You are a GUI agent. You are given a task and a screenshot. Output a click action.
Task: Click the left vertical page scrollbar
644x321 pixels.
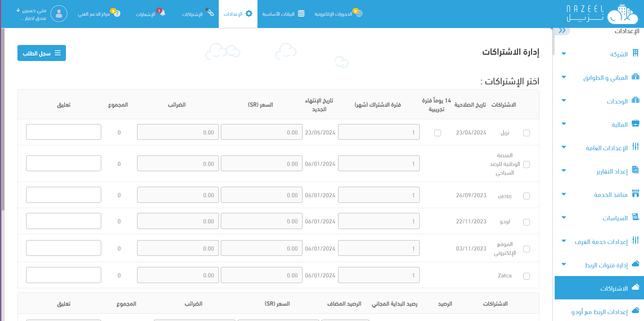tap(3, 119)
